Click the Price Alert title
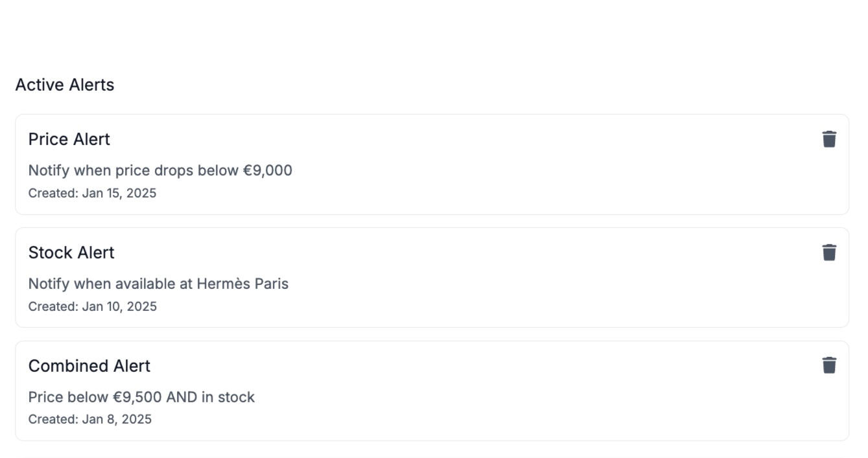Screen dimensions: 868x458 (x=69, y=139)
